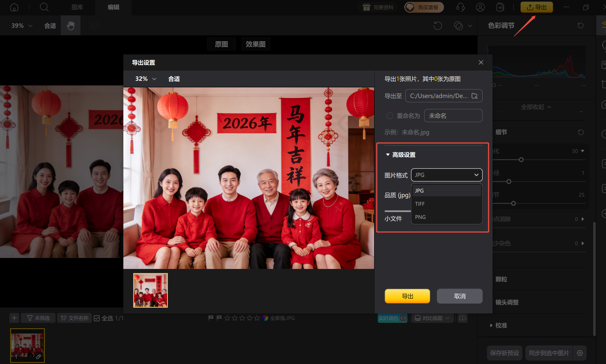
Task: Click the add photos plus icon bottom left
Action: 14,318
